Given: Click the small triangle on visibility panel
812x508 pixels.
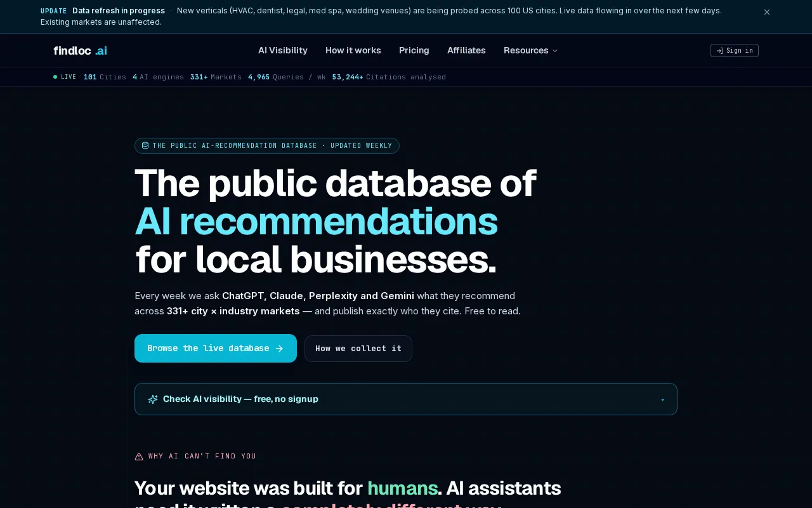Looking at the screenshot, I should click(x=662, y=399).
